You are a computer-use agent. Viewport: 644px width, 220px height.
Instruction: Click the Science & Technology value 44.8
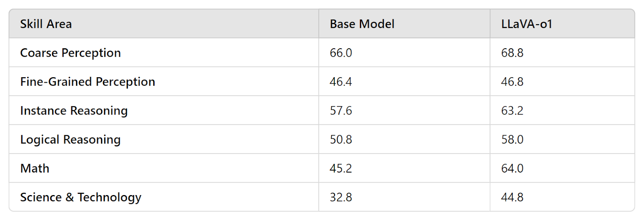point(512,197)
